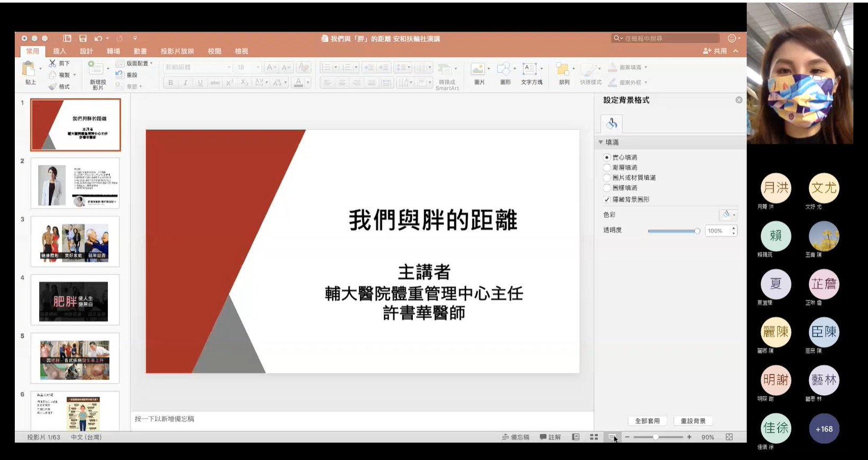
Task: Apply superscript X² formatting
Action: pos(229,83)
